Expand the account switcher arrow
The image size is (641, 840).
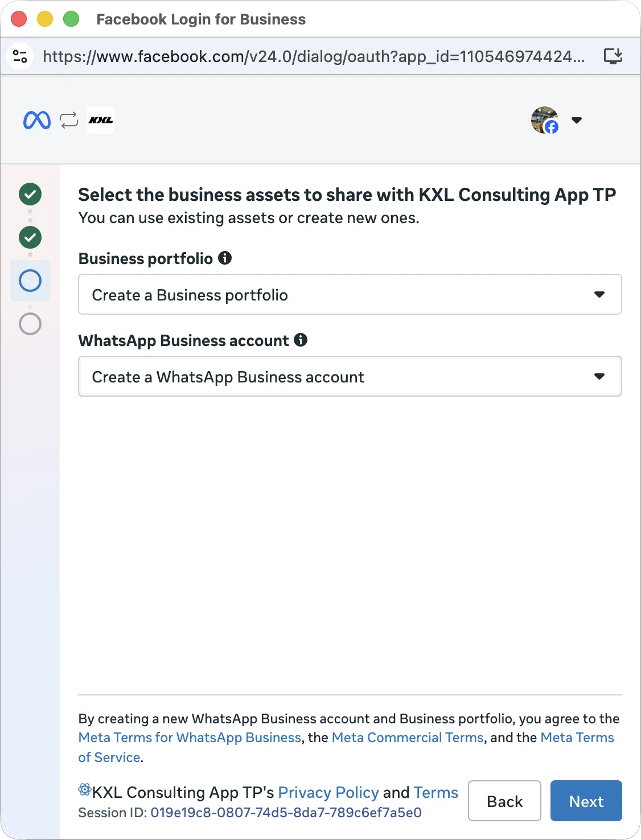point(577,120)
